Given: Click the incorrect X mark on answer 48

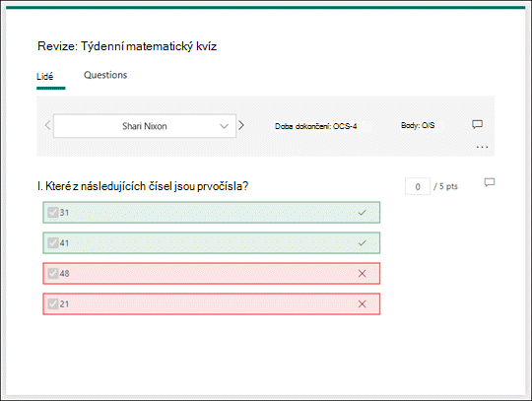Looking at the screenshot, I should coord(362,274).
